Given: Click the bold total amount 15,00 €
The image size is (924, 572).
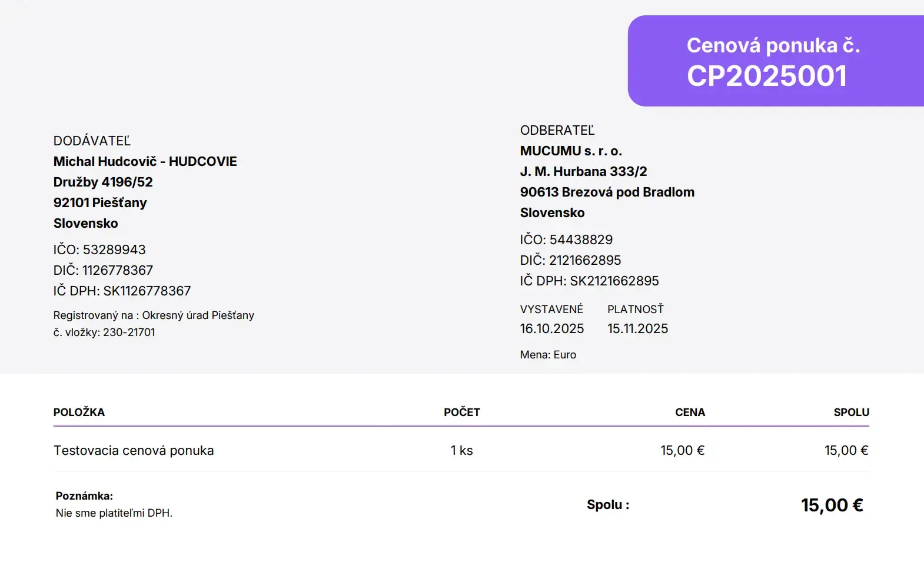Looking at the screenshot, I should pos(832,505).
